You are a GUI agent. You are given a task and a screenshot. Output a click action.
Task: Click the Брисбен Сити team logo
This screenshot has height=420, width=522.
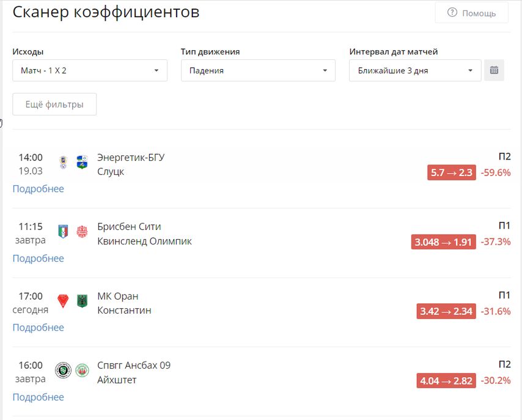[x=63, y=232]
